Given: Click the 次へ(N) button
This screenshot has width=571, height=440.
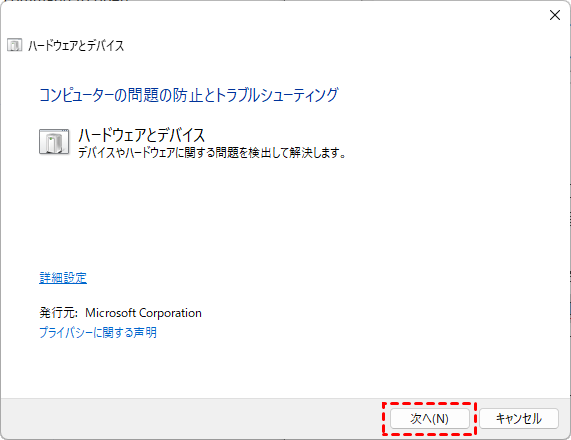Looking at the screenshot, I should [x=430, y=419].
